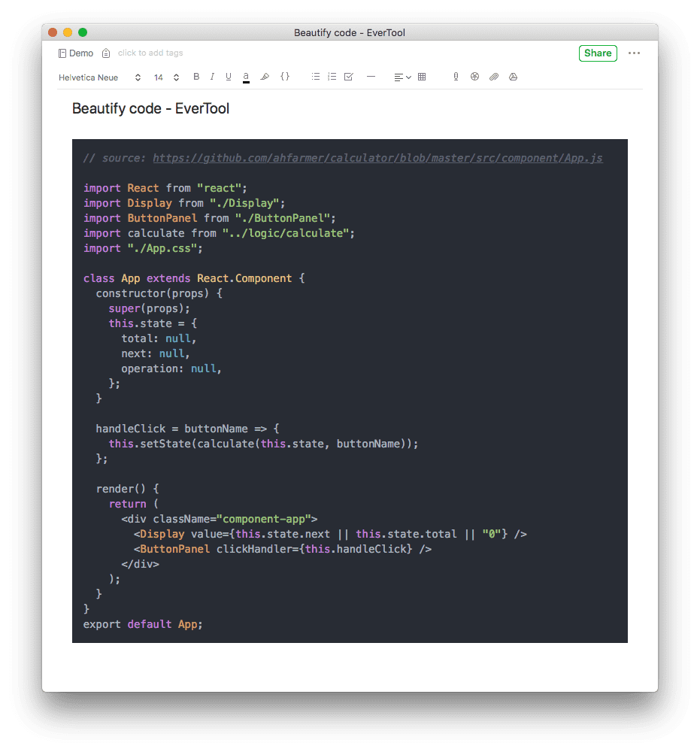Click the 'click to add tags' field

(150, 53)
